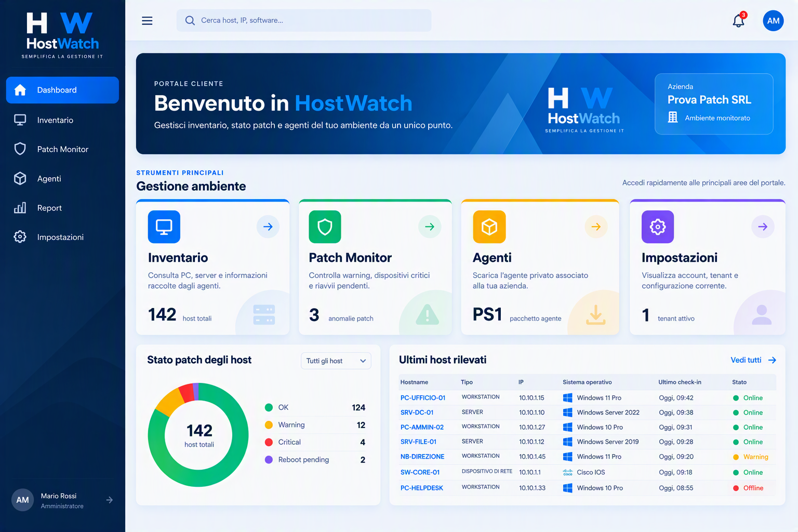Screen dimensions: 798x532
Task: Click the red Critical legend dot
Action: click(x=269, y=442)
